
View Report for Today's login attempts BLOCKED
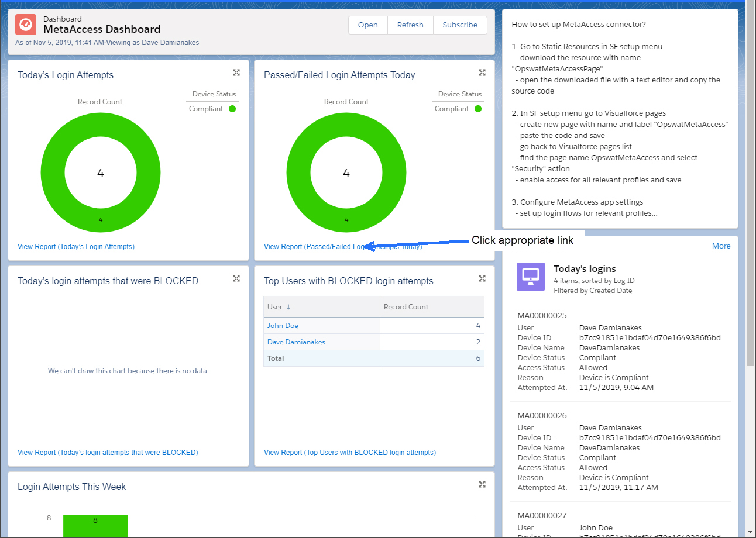(108, 453)
